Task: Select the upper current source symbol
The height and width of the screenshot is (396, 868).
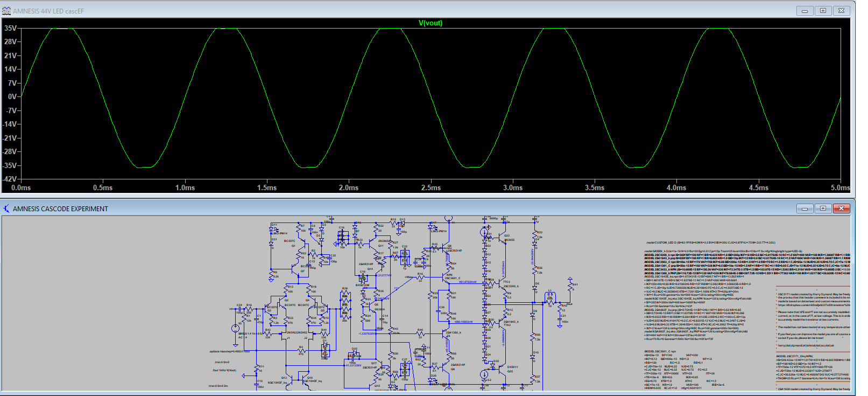Action: pyautogui.click(x=484, y=232)
